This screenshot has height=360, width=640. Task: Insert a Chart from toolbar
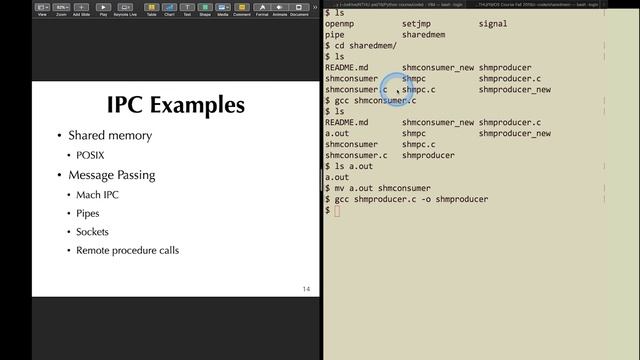pos(169,7)
